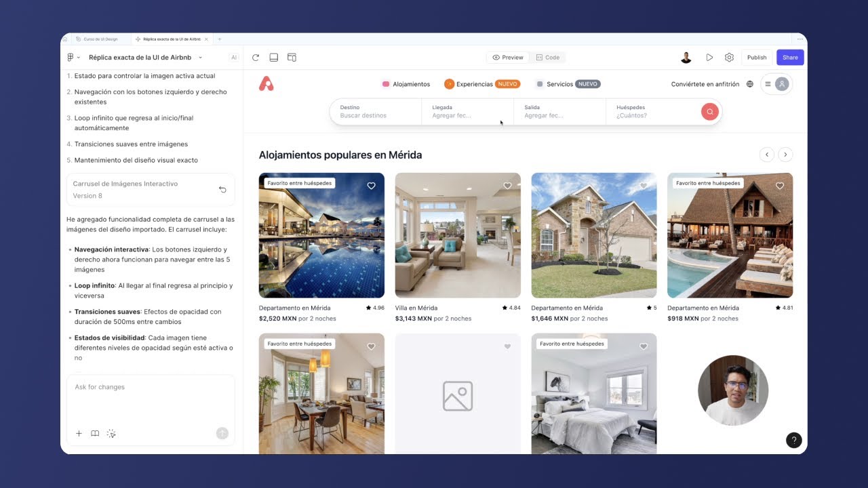
Task: Switch to Preview mode
Action: [x=508, y=58]
